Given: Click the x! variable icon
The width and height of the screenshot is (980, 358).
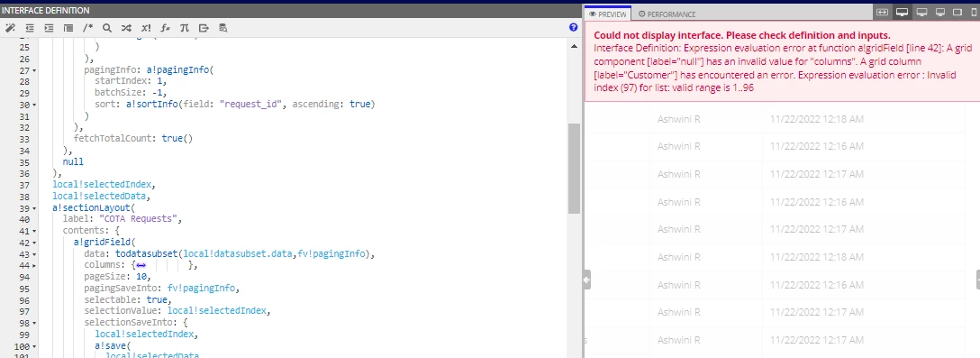Looking at the screenshot, I should pos(146,28).
